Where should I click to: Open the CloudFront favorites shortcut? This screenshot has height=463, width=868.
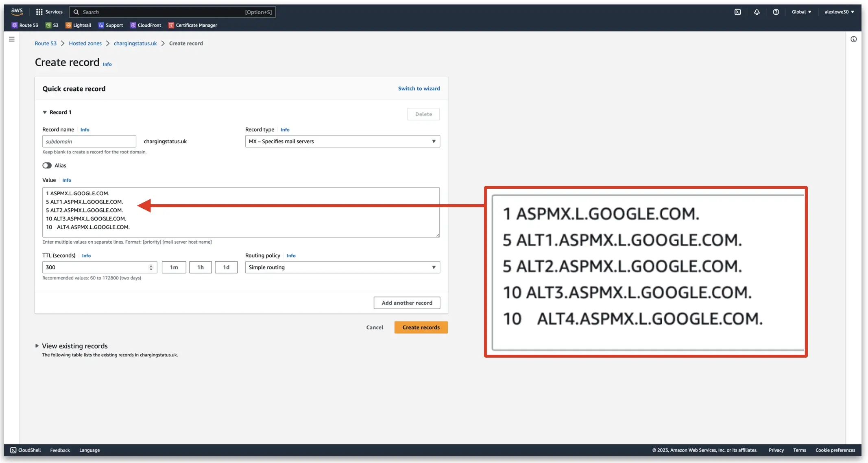pos(146,25)
